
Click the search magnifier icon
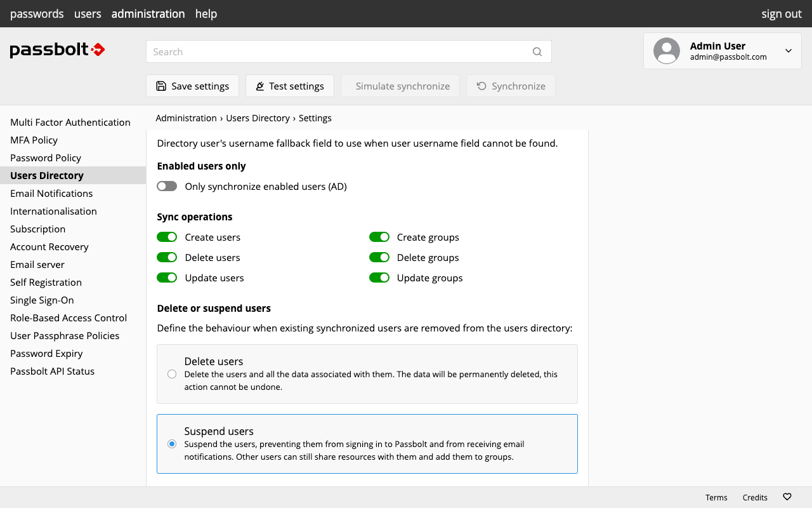[537, 52]
